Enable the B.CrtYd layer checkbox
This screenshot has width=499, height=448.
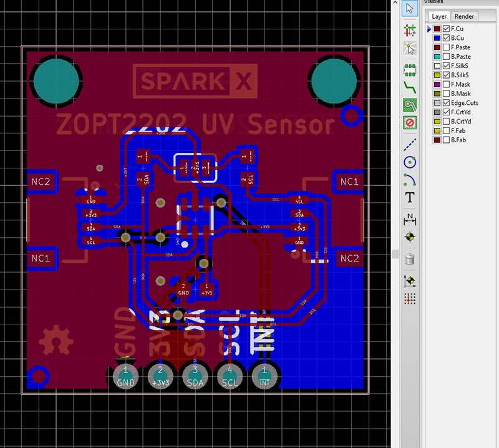click(x=446, y=121)
